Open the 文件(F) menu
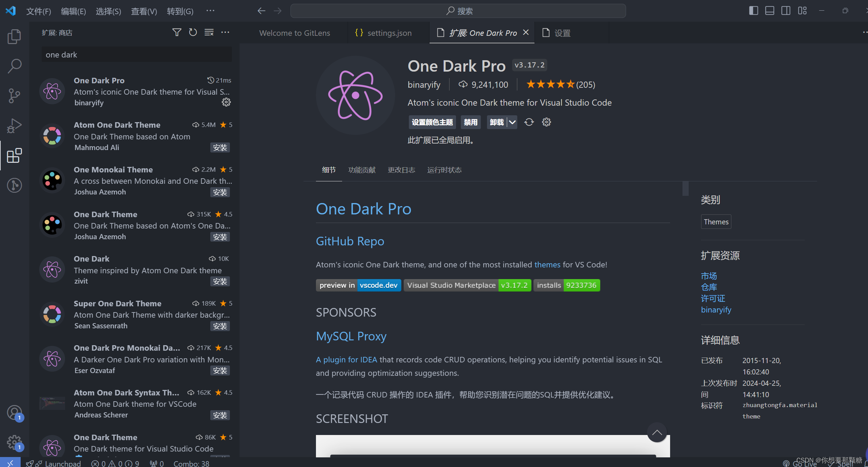The image size is (868, 467). pos(39,11)
